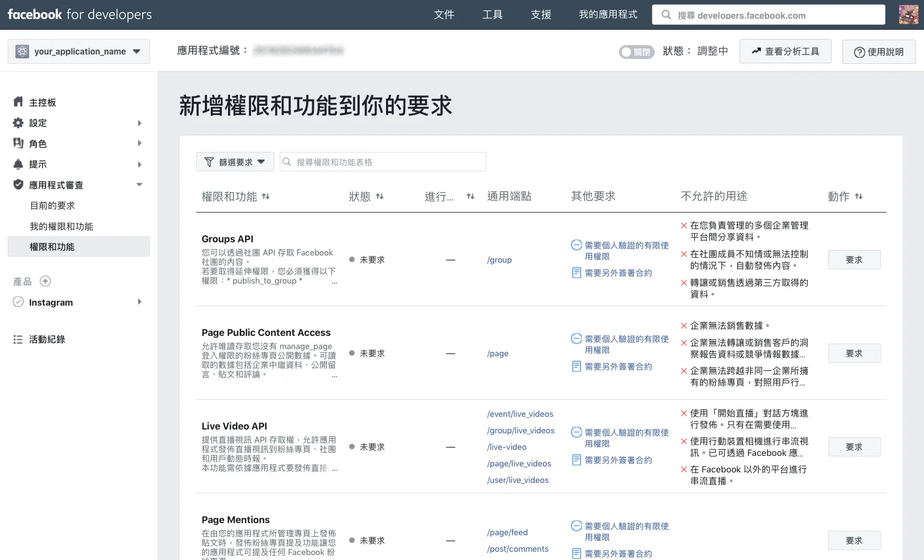Open the /event/live_videos endpoint link
The height and width of the screenshot is (560, 924).
520,414
